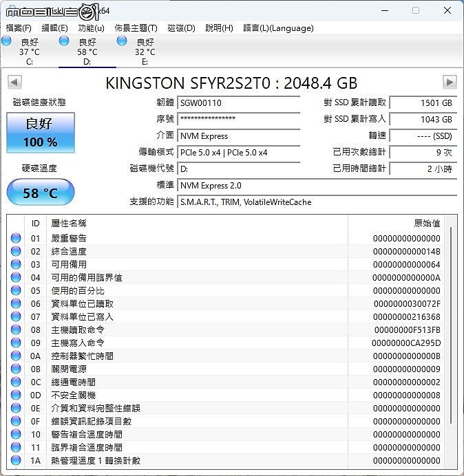Click the status orb of attribute 0B 關閉電源

pyautogui.click(x=16, y=369)
